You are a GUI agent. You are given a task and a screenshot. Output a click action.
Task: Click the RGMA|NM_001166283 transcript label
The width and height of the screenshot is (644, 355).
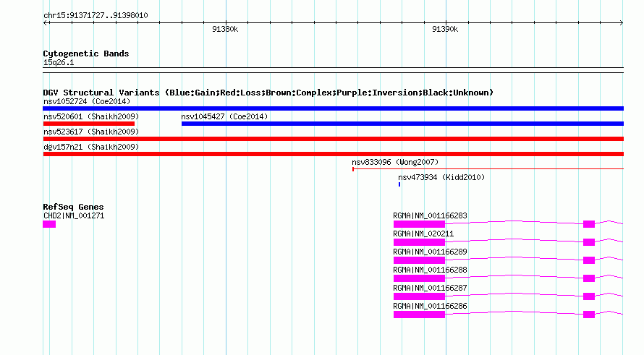tap(430, 216)
